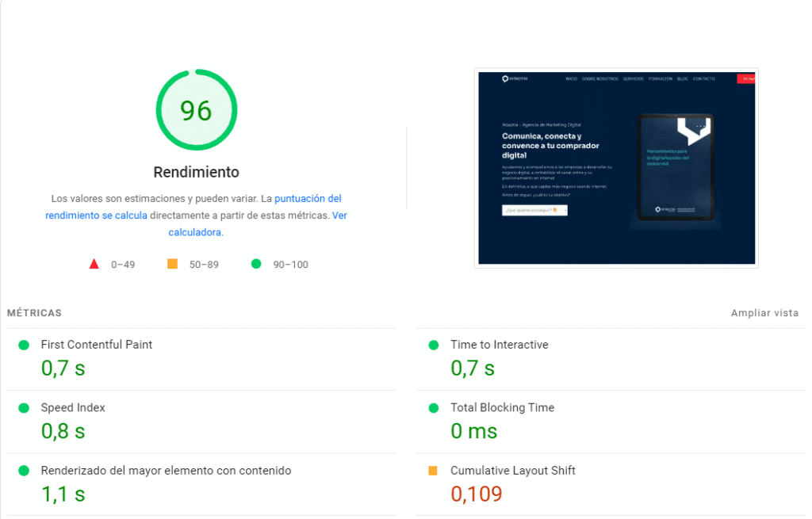Click the Cumulative Layout Shift value '0,109'
Screen dimensions: 812x519
coord(476,494)
